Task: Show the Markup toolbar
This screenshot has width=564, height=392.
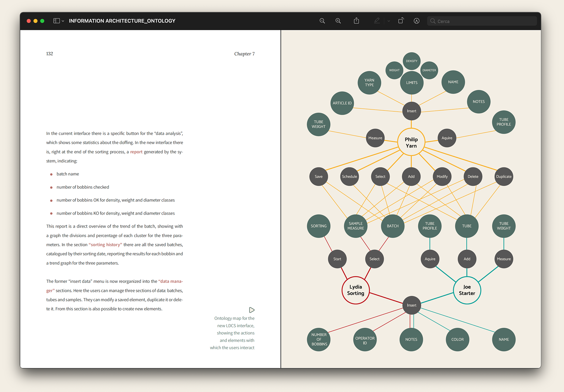Action: [x=417, y=21]
